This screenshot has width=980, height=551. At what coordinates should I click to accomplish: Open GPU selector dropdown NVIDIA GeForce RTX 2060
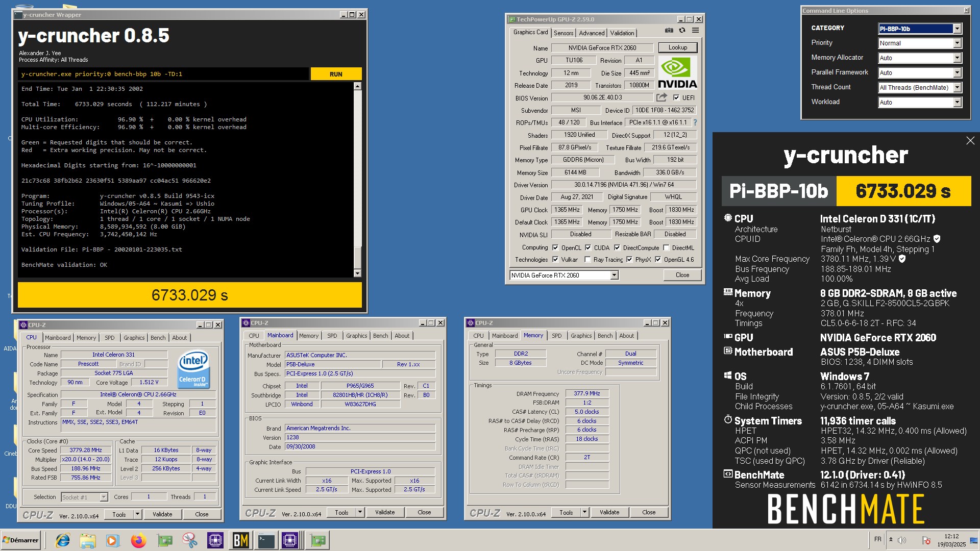564,275
